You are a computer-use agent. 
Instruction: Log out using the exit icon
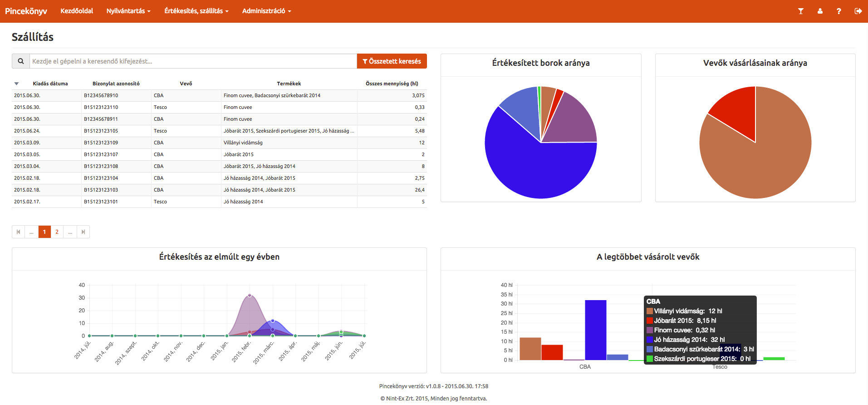coord(858,11)
